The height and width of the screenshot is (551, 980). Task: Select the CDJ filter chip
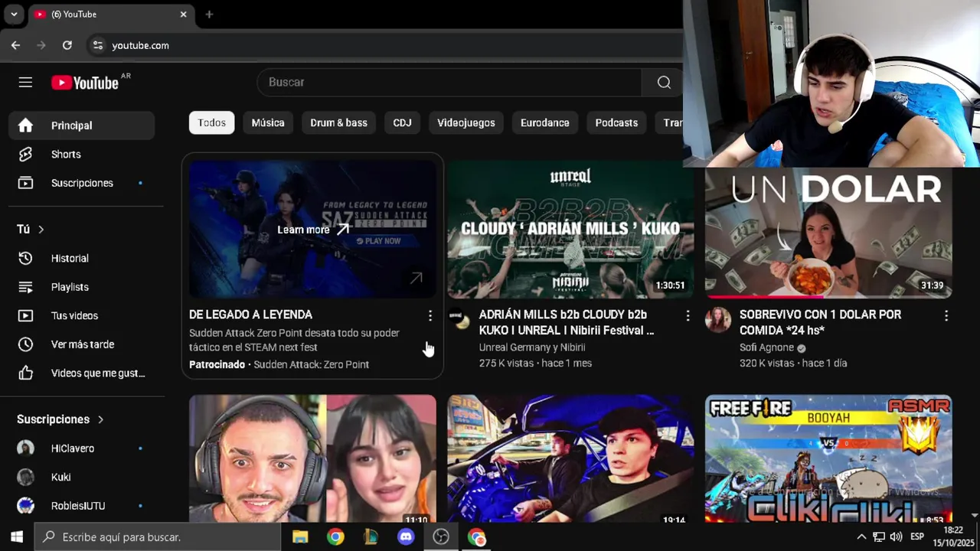click(x=402, y=122)
